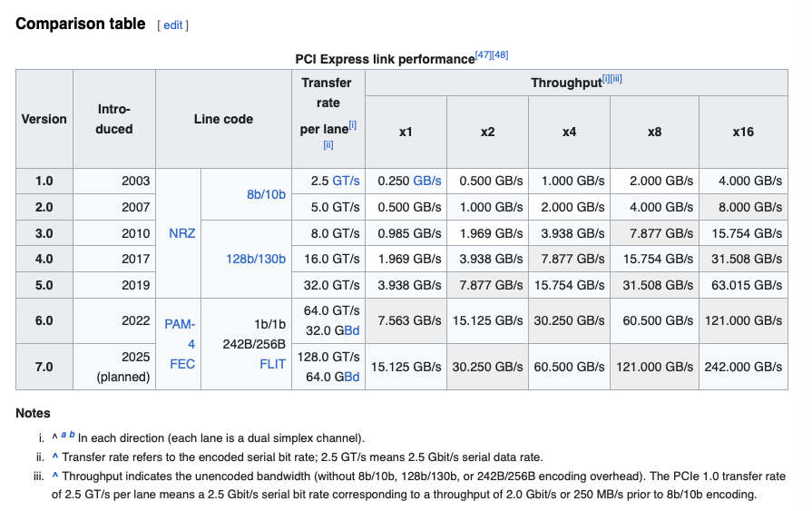Click the Bd link in 32.0 GBd

point(352,330)
